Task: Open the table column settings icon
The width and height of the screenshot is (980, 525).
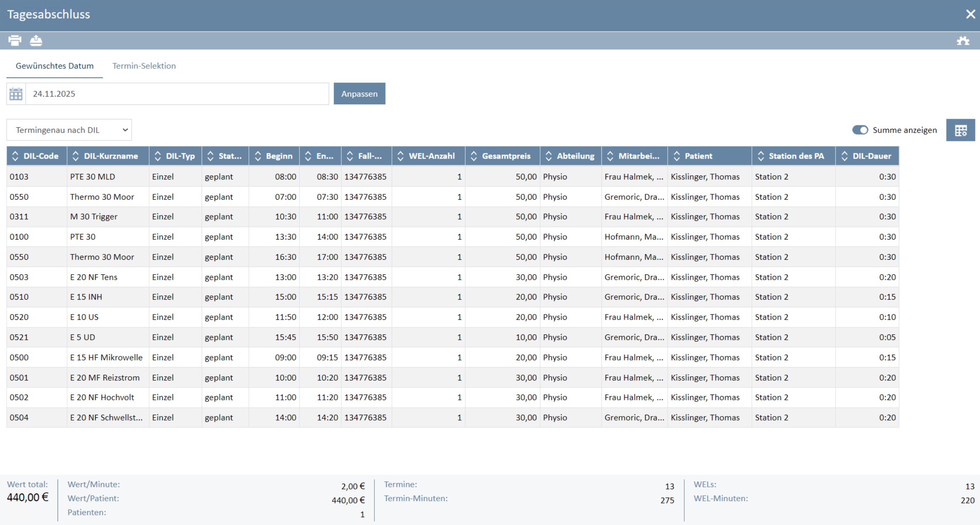Action: (x=961, y=131)
